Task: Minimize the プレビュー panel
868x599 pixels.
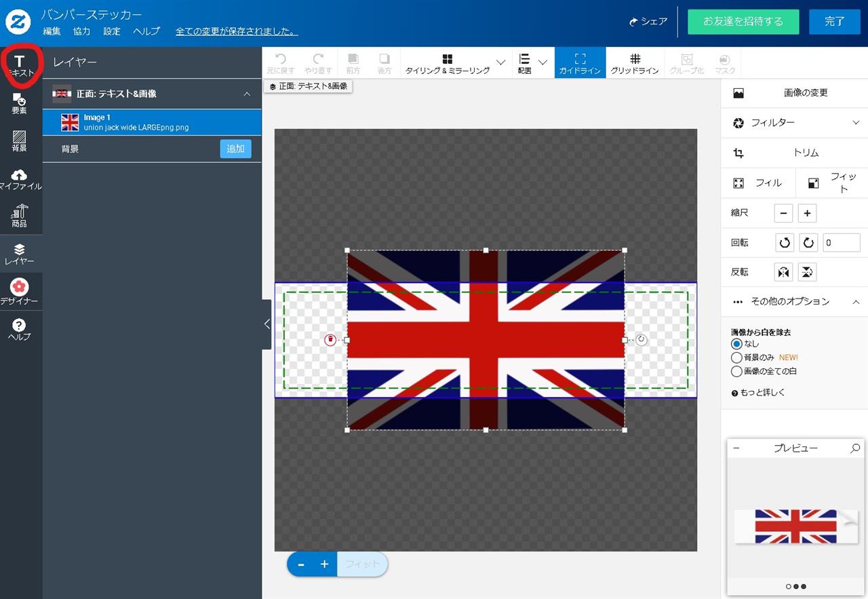Action: [736, 448]
